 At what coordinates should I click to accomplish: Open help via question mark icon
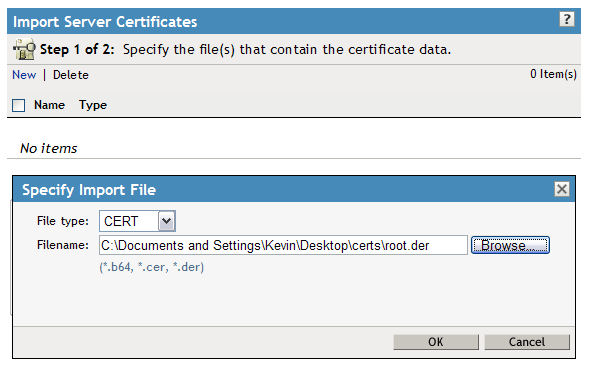click(567, 19)
